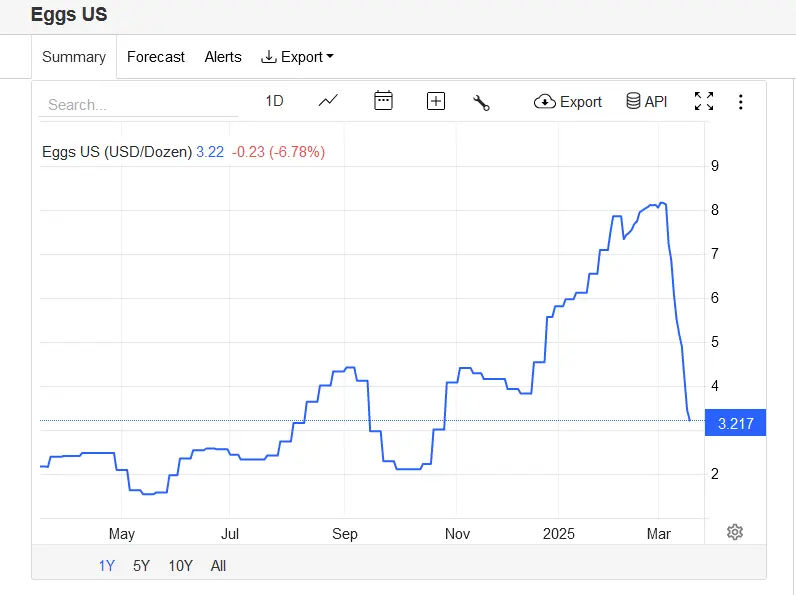Open the 1D interval dropdown

(274, 101)
